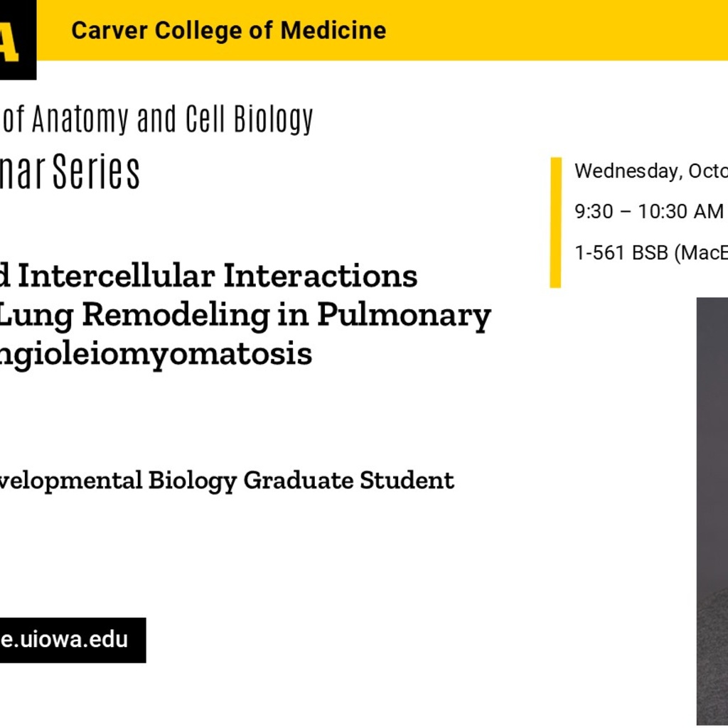Click the AM label in time row
Viewport: 728px width, 728px height.
pyautogui.click(x=709, y=212)
